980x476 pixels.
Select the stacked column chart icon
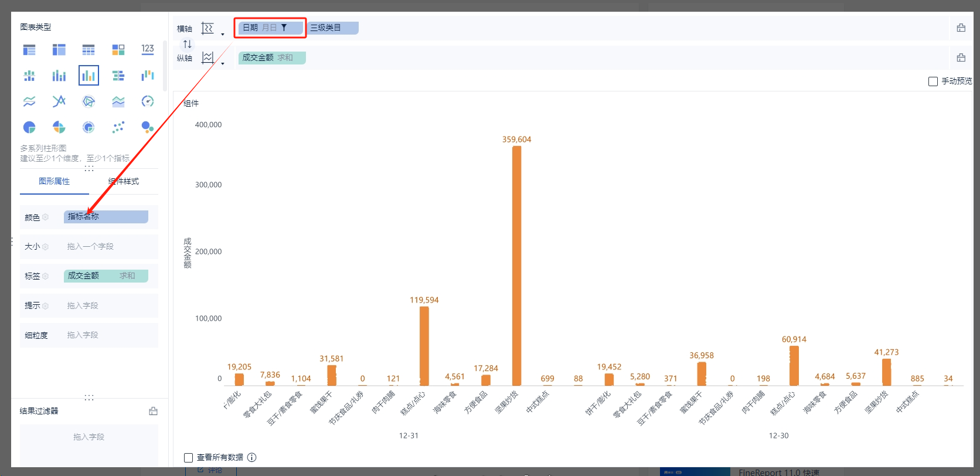click(59, 76)
